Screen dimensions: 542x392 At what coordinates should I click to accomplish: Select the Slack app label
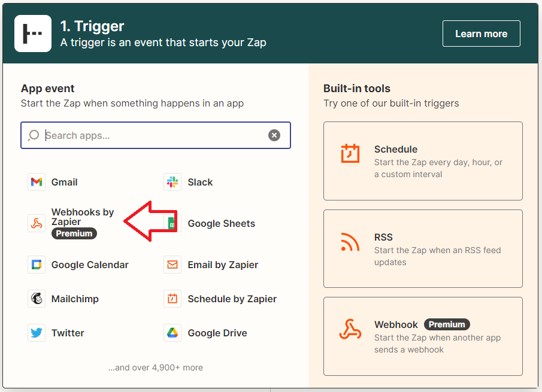(x=200, y=182)
